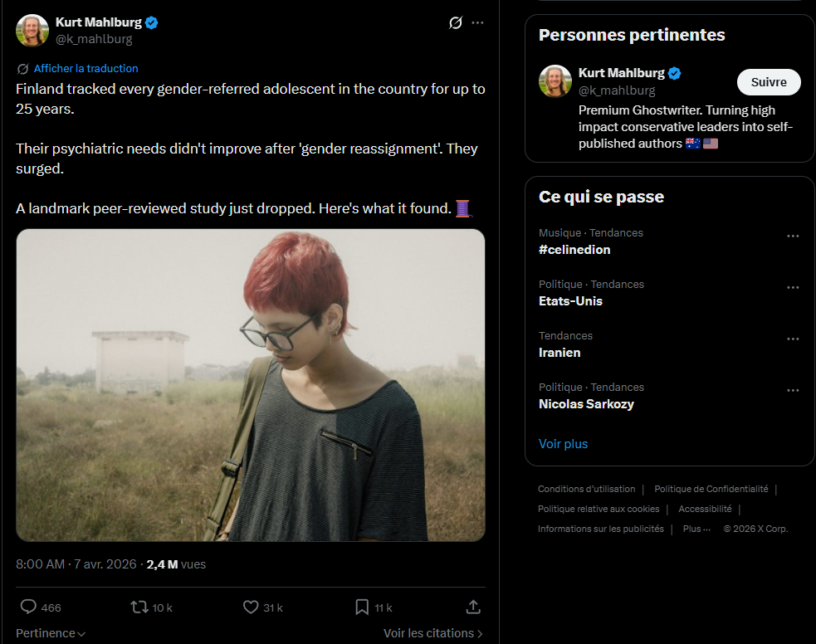
Task: Like the post with the heart icon
Action: click(251, 607)
